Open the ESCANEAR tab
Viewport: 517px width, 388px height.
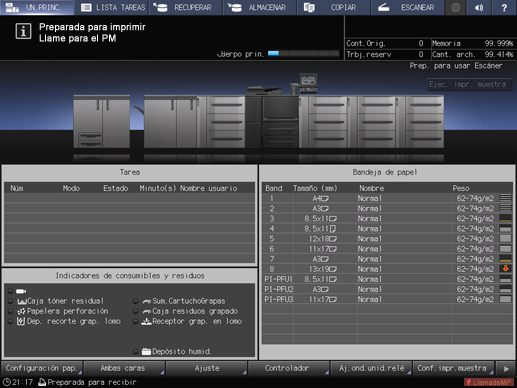[407, 7]
